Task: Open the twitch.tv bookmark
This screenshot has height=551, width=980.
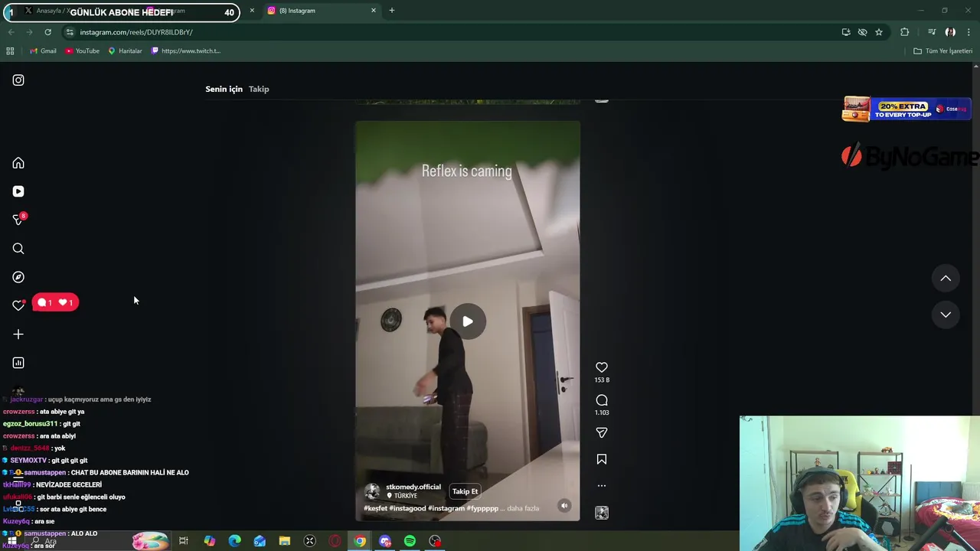Action: (186, 51)
